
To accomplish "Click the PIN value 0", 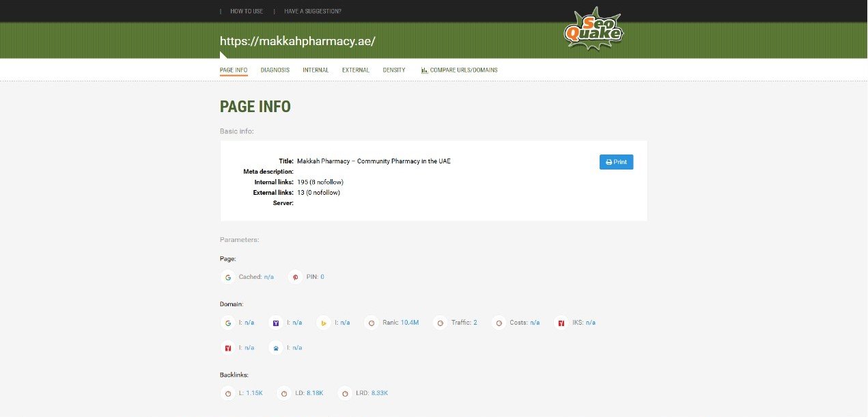I will 322,277.
